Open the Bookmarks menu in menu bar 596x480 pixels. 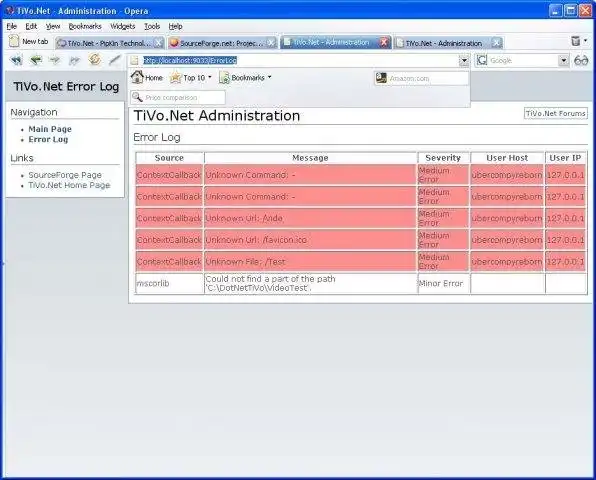click(x=85, y=26)
